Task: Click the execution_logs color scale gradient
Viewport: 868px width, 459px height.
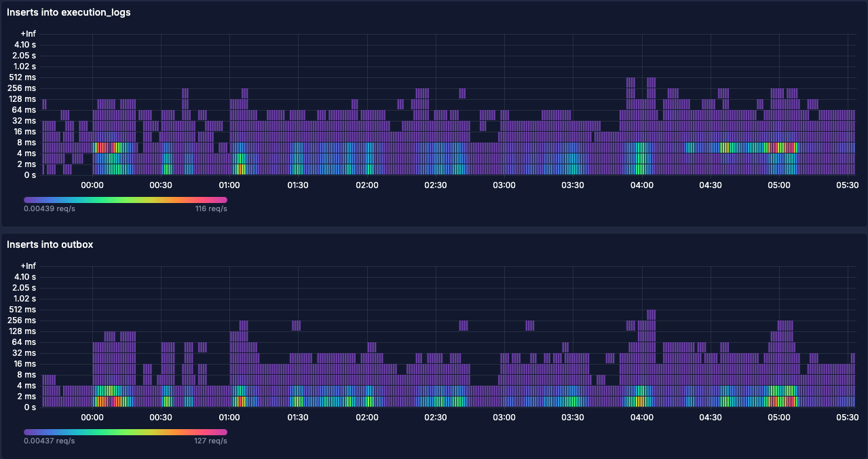Action: point(126,198)
